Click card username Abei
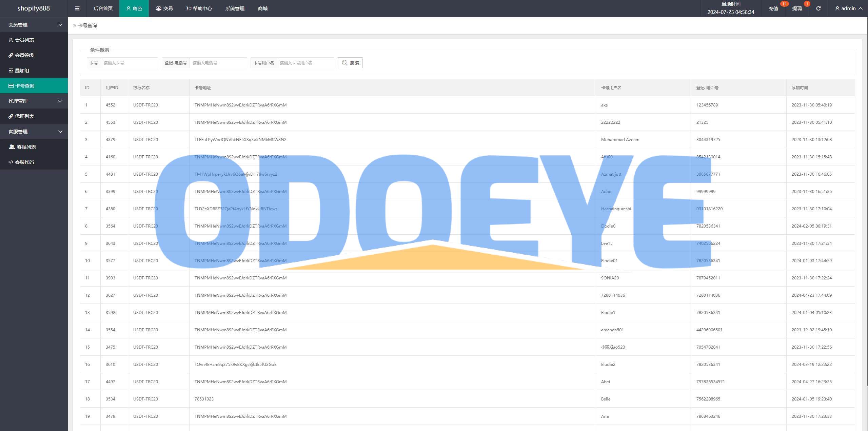The image size is (868, 431). click(606, 381)
